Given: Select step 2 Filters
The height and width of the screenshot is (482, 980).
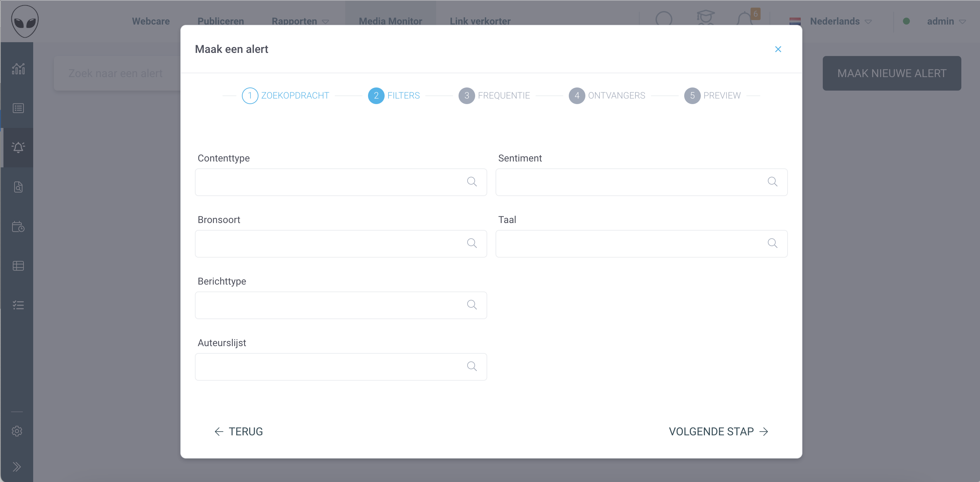Looking at the screenshot, I should [x=394, y=95].
